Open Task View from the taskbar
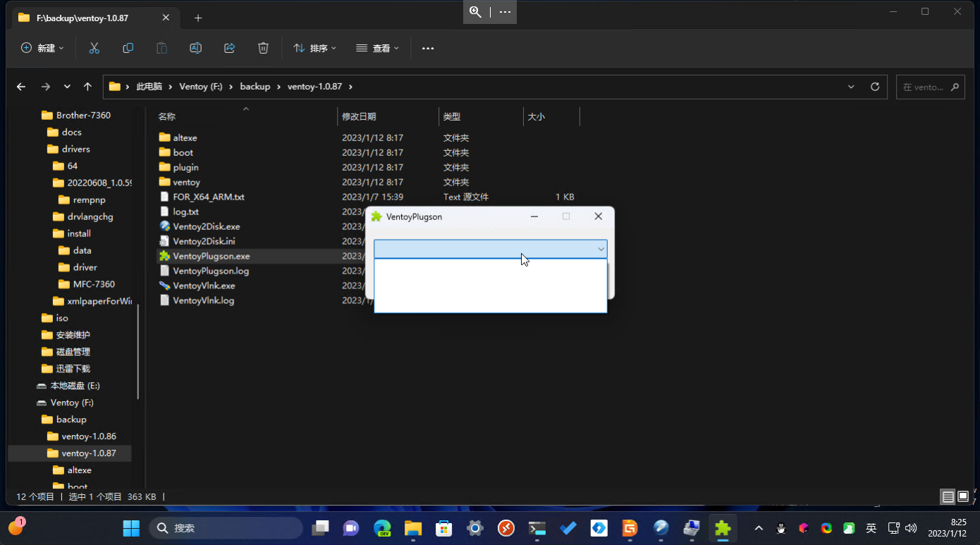The width and height of the screenshot is (980, 545). click(x=321, y=528)
